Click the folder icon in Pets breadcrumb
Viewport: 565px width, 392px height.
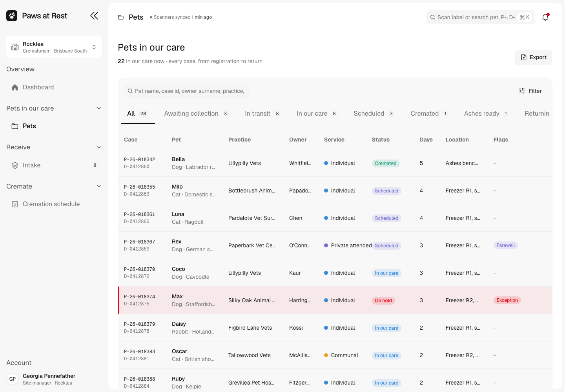pos(121,17)
